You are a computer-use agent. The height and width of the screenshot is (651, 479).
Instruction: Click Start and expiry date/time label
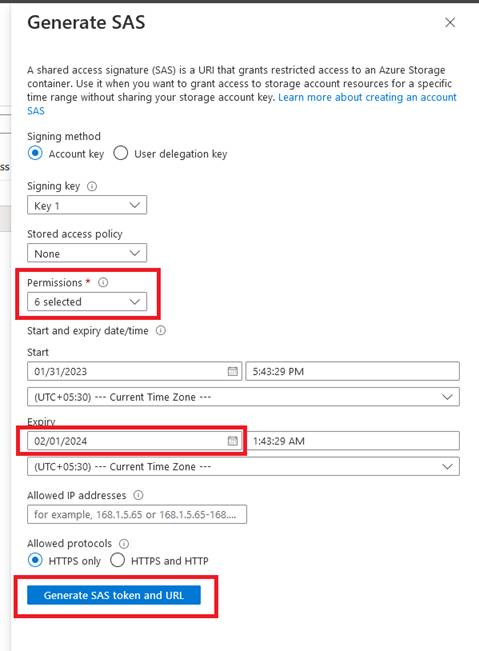click(x=88, y=330)
